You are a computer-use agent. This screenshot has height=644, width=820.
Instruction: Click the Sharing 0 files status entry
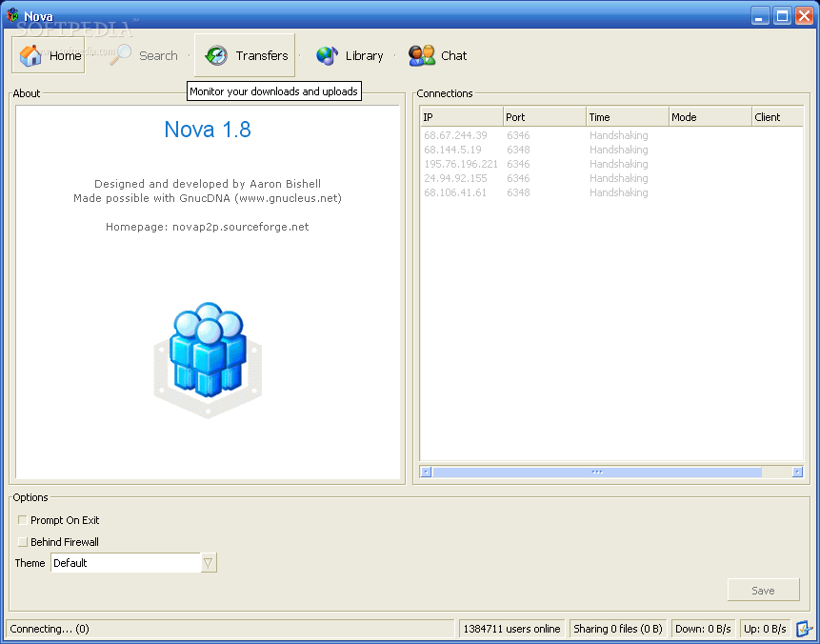(x=617, y=629)
